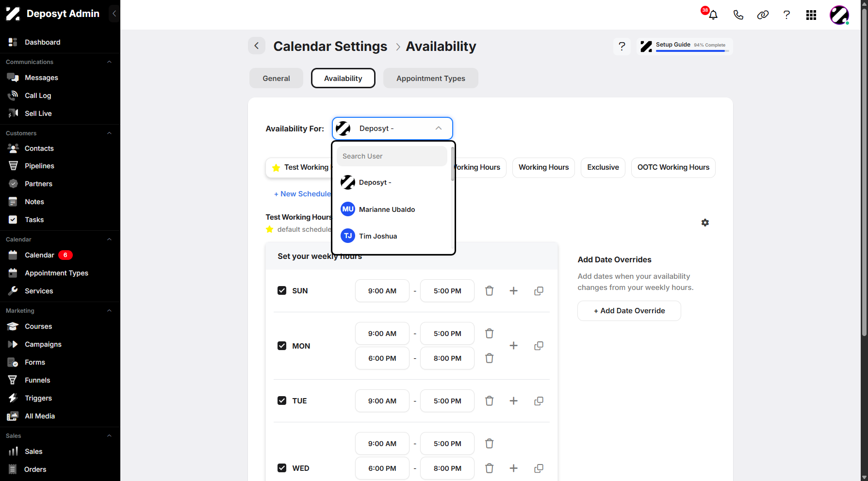Switch to Appointment Types tab

coord(431,78)
